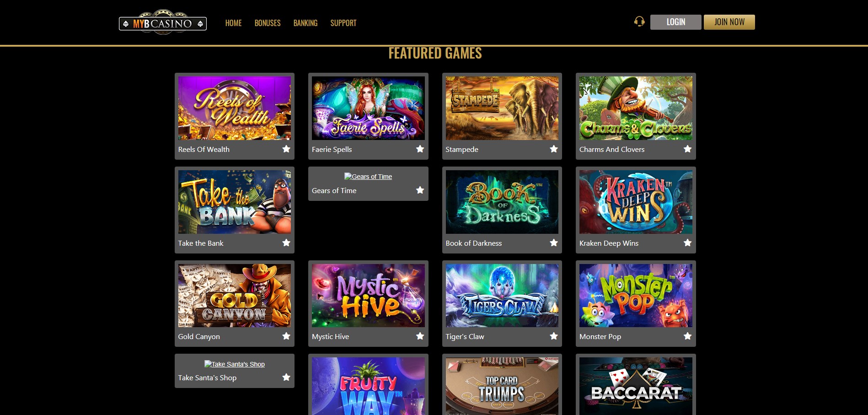Screen dimensions: 868x415
Task: Open the Take Santa's Shop image link
Action: (235, 364)
